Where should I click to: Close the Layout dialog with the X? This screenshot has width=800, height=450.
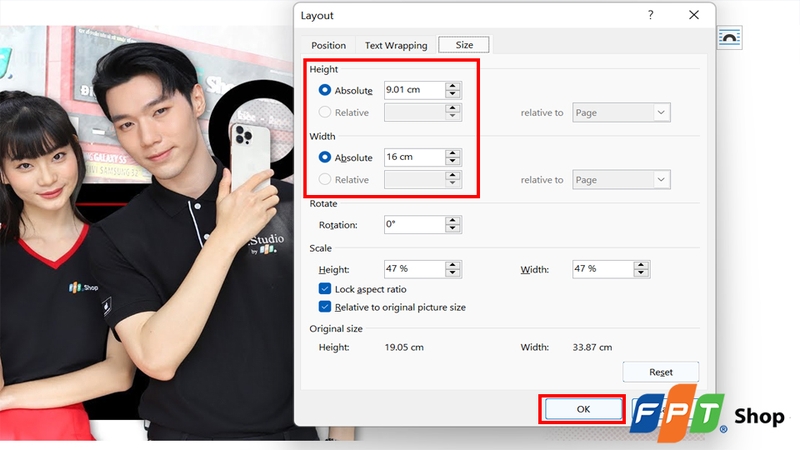click(x=694, y=15)
